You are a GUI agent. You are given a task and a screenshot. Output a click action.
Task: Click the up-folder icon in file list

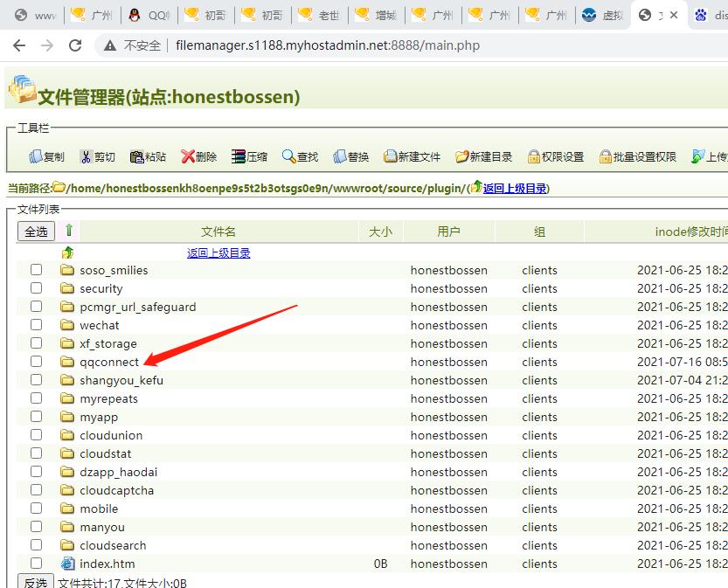pyautogui.click(x=68, y=252)
